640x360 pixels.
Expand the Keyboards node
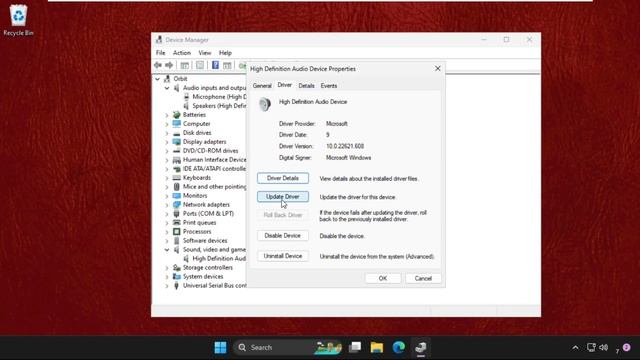(x=167, y=178)
